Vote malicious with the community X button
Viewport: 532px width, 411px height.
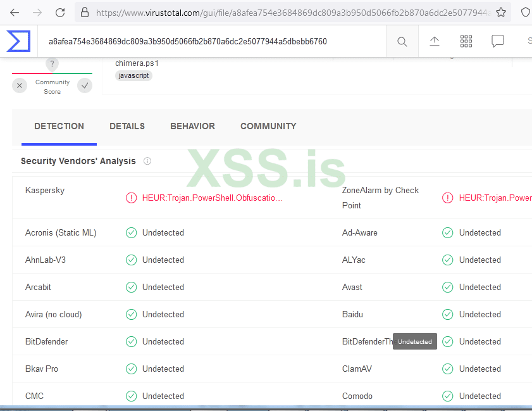[20, 85]
